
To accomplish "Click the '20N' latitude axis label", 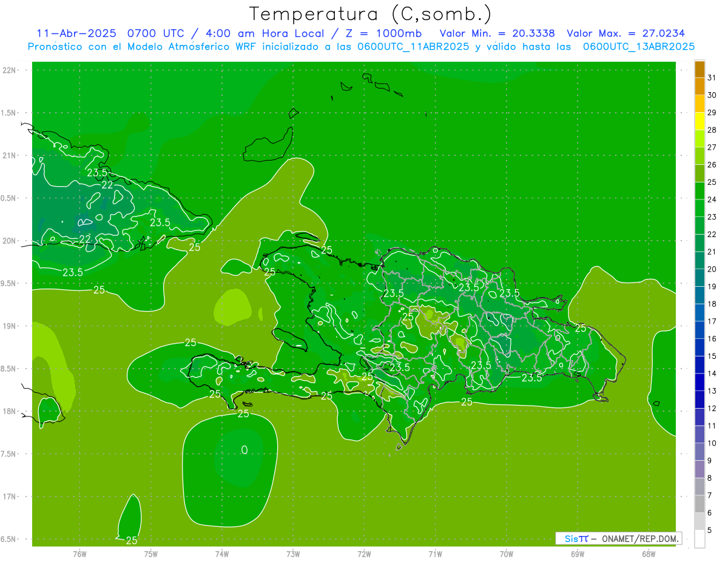I will (x=10, y=241).
